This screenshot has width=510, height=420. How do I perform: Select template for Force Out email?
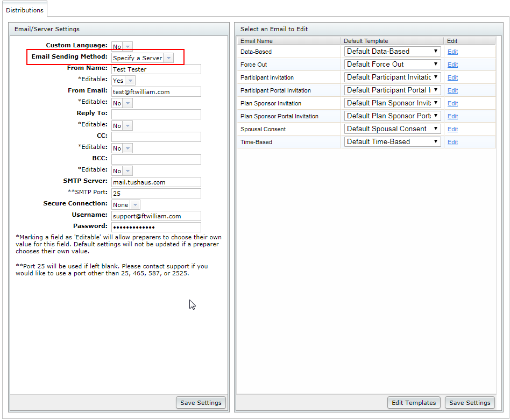point(392,65)
